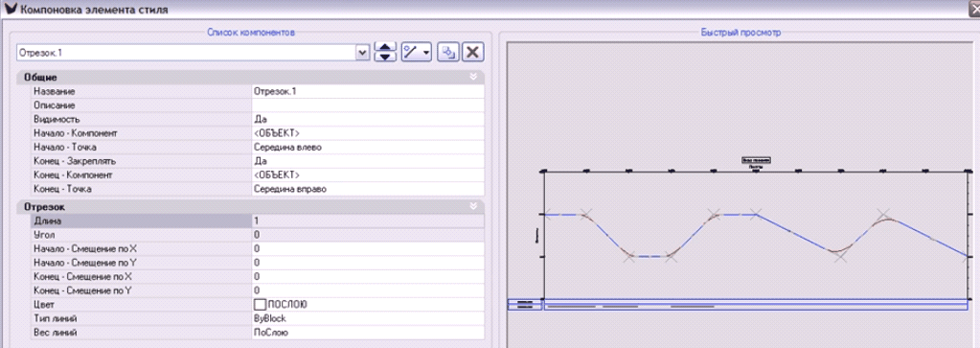Delete the selected component with X icon
Image resolution: width=980 pixels, height=348 pixels.
(472, 53)
